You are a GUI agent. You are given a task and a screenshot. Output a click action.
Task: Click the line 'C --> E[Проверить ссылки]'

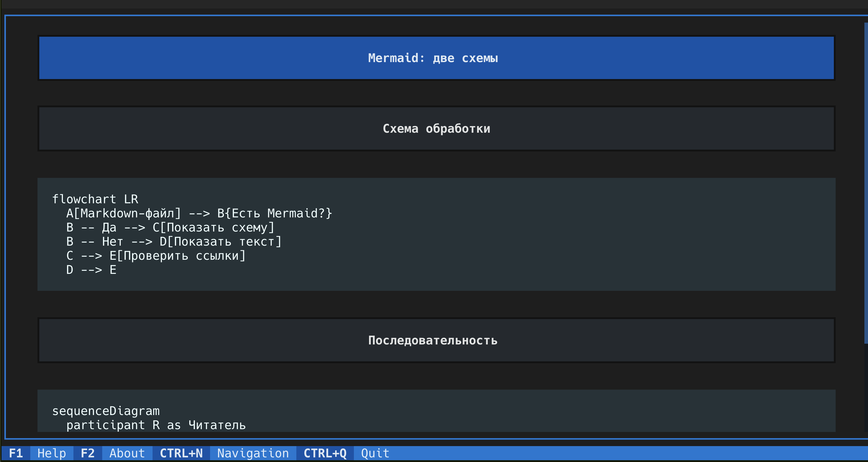pyautogui.click(x=156, y=256)
